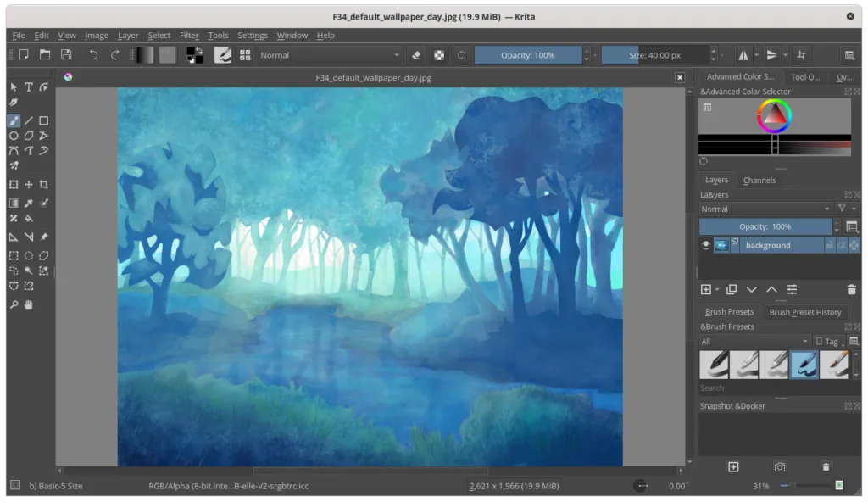Click the brush Size slider in toolbar

click(654, 55)
